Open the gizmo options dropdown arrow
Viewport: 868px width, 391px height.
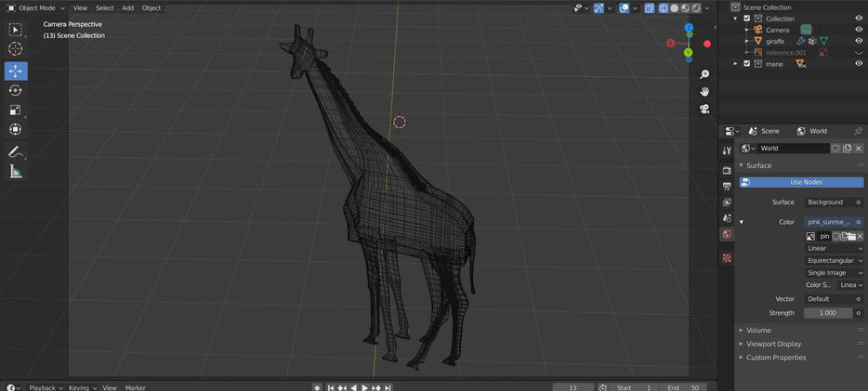tap(610, 8)
